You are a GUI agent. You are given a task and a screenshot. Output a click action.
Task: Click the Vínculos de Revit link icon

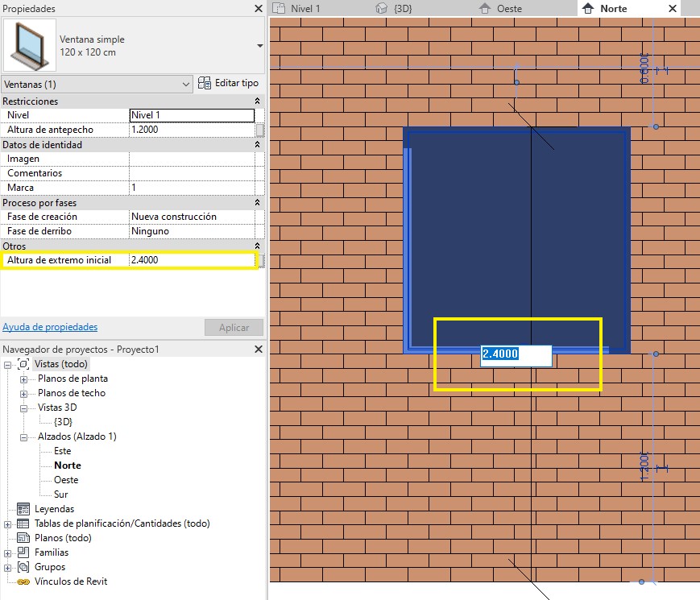23,581
